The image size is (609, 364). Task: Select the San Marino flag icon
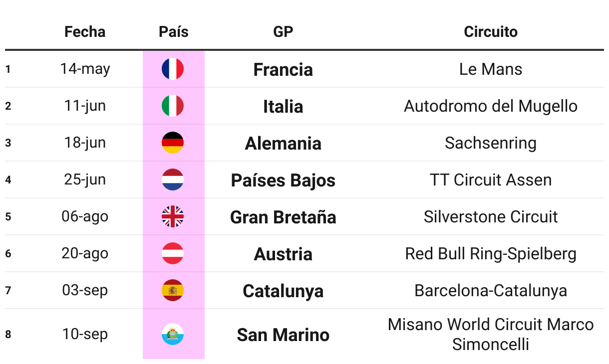coord(173,334)
